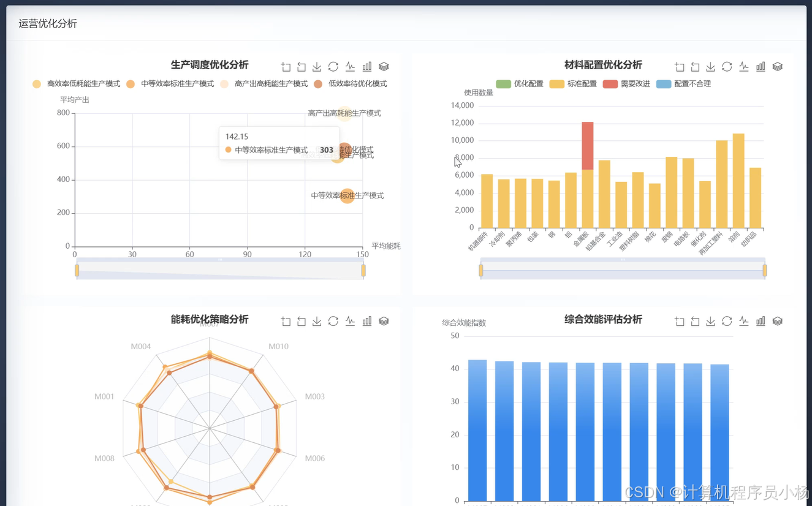Switch 材料配置优化分析 to bar chart

[761, 67]
